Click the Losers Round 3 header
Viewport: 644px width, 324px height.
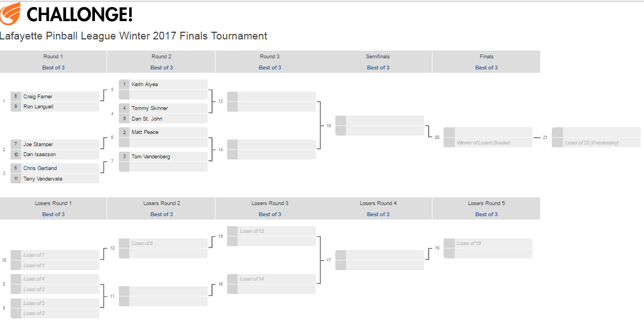270,203
